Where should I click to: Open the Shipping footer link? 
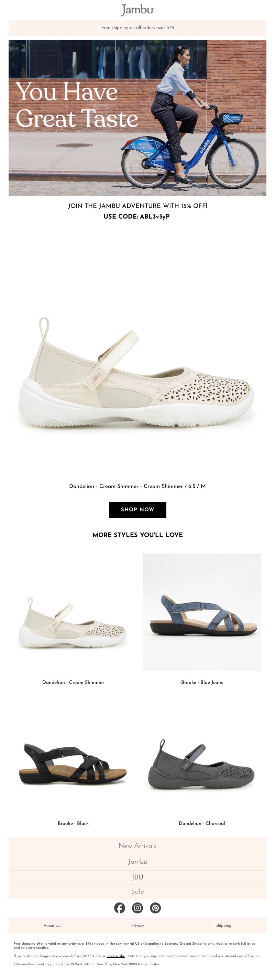pyautogui.click(x=223, y=925)
